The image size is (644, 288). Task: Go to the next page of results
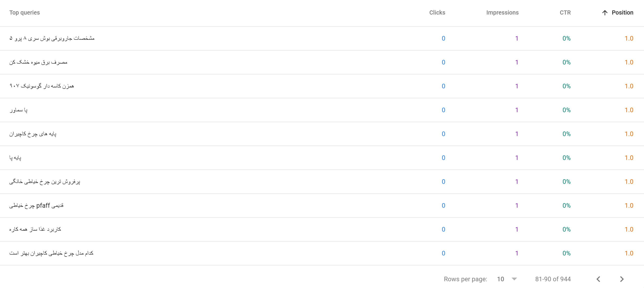tap(622, 279)
